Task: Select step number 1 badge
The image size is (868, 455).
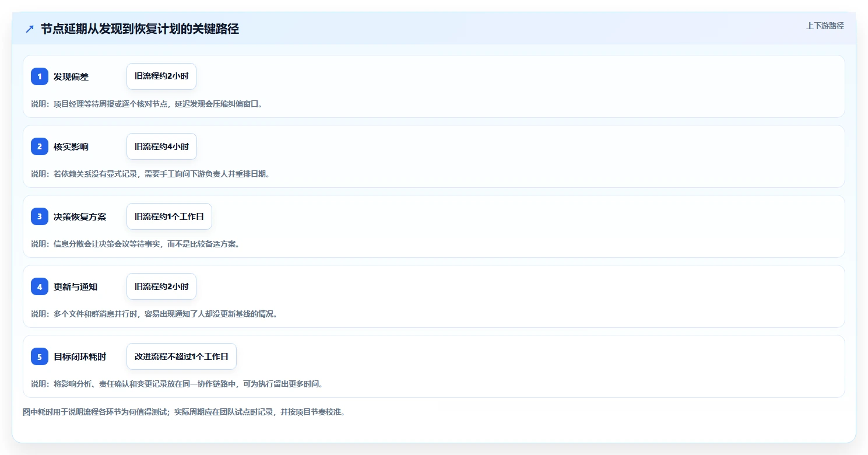Action: (x=40, y=76)
